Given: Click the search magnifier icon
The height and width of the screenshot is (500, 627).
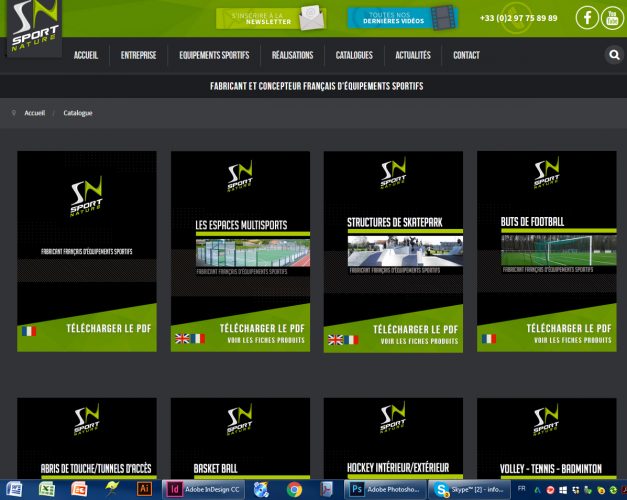Looking at the screenshot, I should click(614, 56).
